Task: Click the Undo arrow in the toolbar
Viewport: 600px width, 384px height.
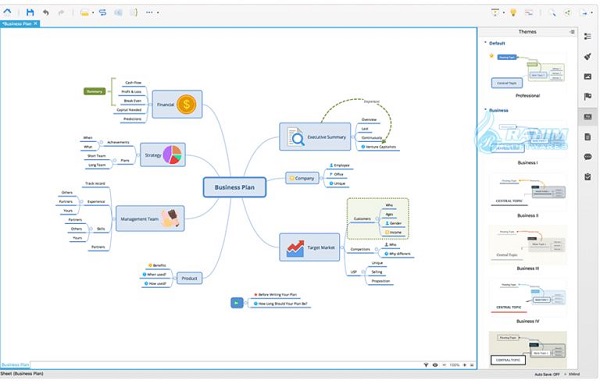Action: (x=46, y=13)
